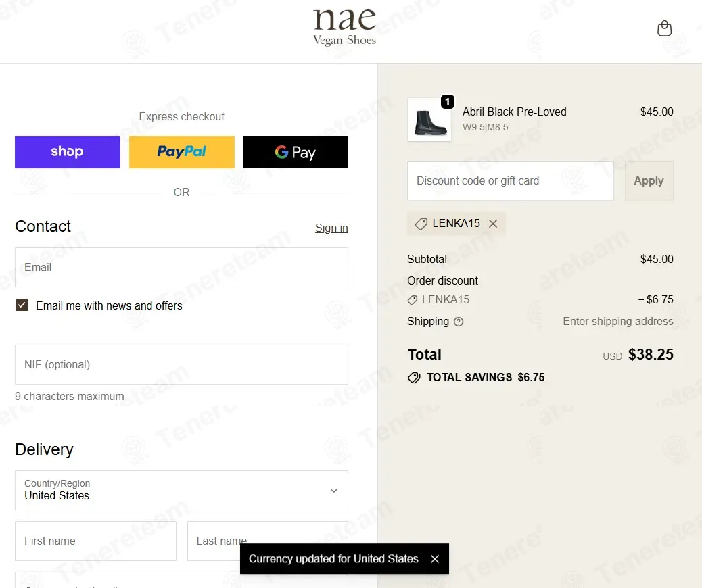Click the Total amount $38.25
This screenshot has width=702, height=588.
[x=651, y=354]
